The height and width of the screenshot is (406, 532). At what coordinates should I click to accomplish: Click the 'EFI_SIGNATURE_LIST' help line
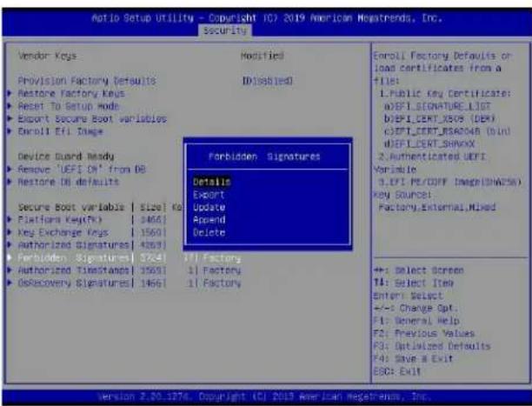(437, 106)
